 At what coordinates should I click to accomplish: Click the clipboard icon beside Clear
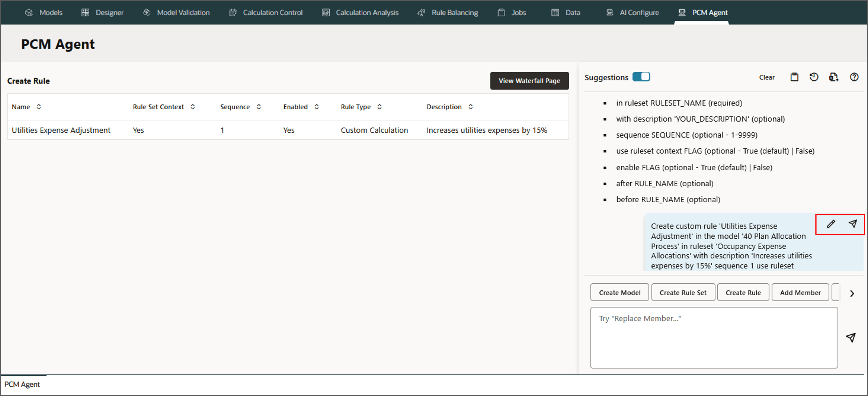[x=794, y=77]
